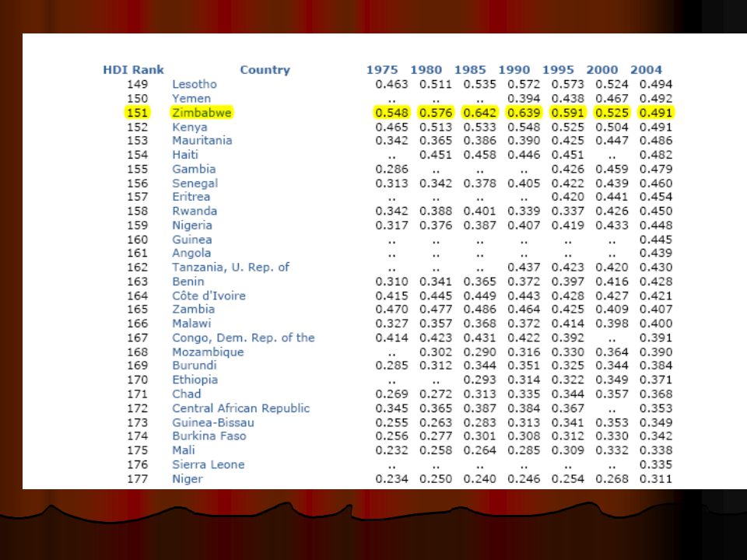Select the 1985 column header

[x=470, y=70]
